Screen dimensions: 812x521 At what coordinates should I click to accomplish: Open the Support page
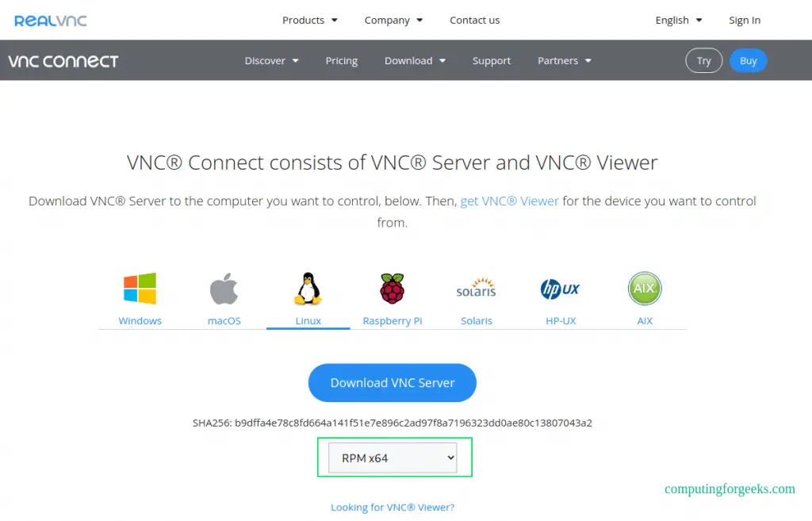point(492,60)
